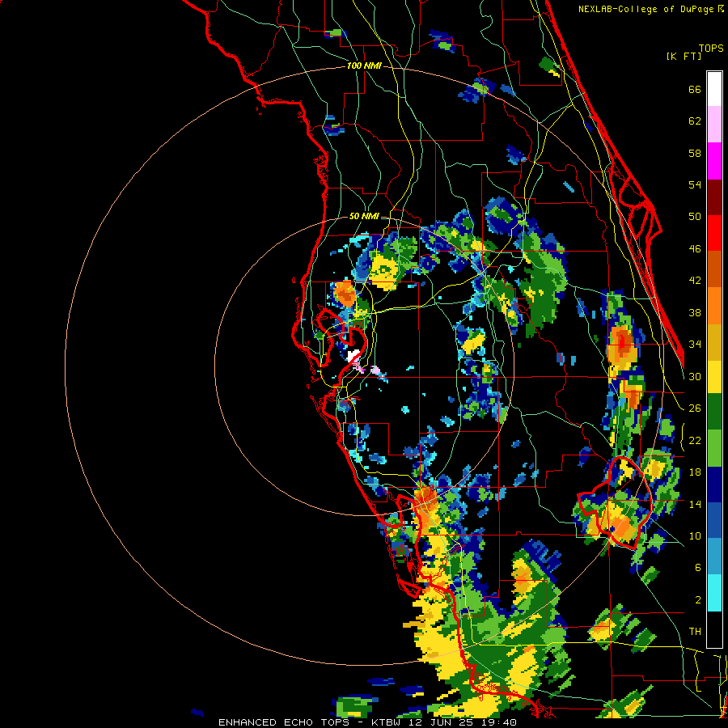Viewport: 728px width, 728px height.
Task: Click the "62" legend value
Action: (x=695, y=121)
